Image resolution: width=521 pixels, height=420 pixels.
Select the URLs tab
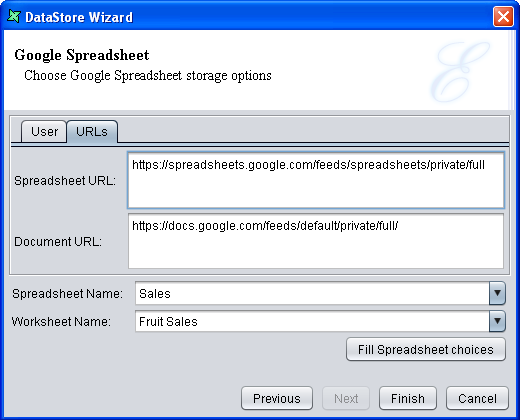point(92,132)
